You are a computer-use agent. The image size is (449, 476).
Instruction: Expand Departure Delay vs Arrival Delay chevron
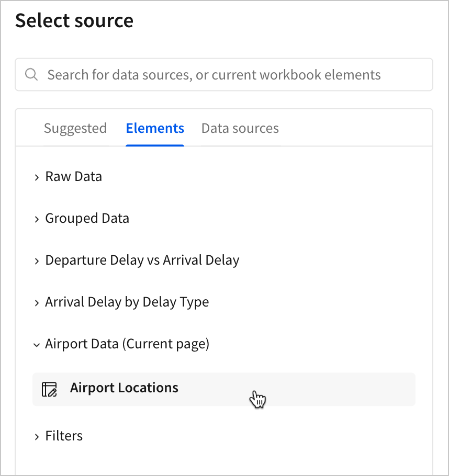pos(37,261)
